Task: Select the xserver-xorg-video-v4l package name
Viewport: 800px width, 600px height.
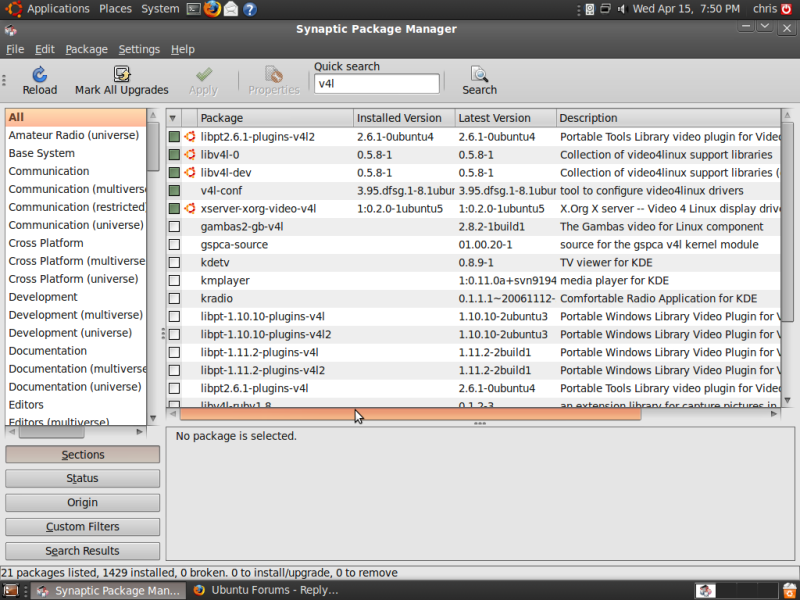Action: 258,209
